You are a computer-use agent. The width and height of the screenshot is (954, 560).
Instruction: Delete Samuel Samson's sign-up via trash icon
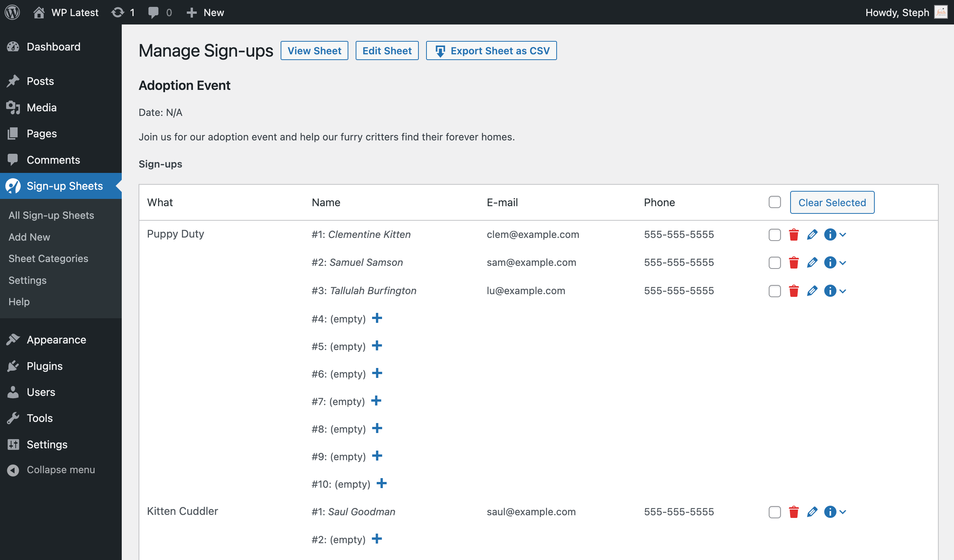tap(794, 262)
